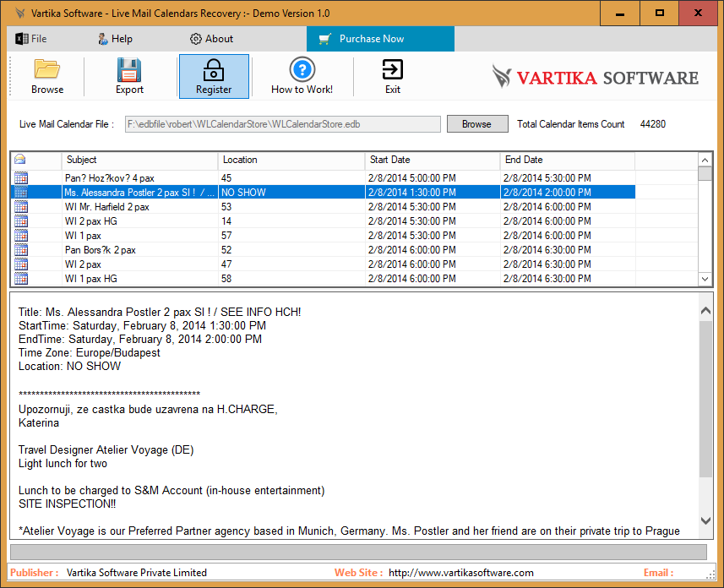The height and width of the screenshot is (588, 724).
Task: Sort by Location column header
Action: tap(291, 160)
